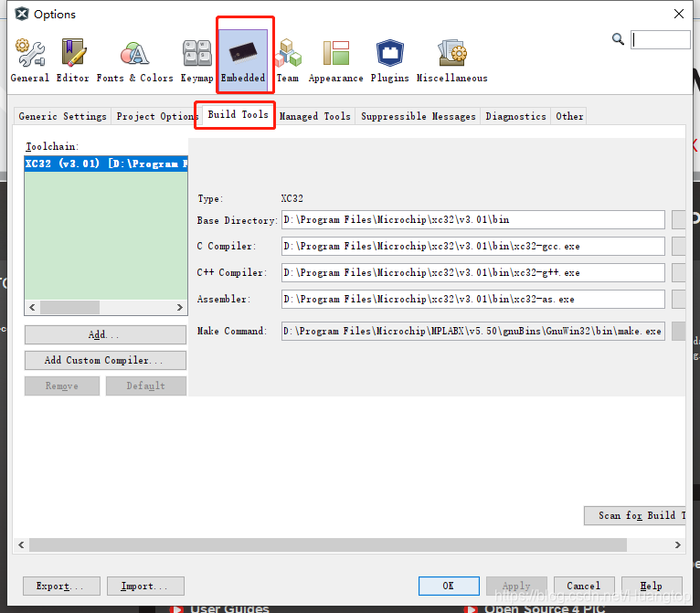700x613 pixels.
Task: Click browse button beside Make Command
Action: [679, 331]
